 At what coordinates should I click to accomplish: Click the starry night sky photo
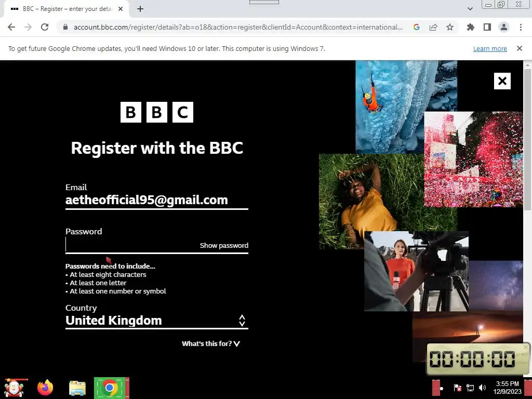(x=496, y=285)
